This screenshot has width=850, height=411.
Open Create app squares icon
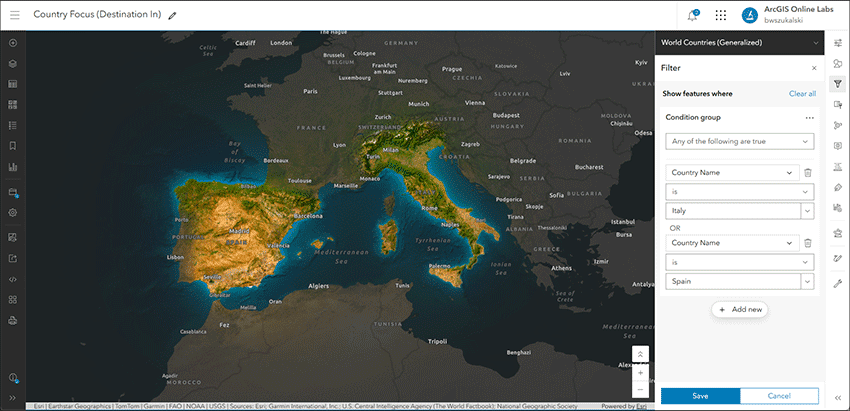[13, 300]
